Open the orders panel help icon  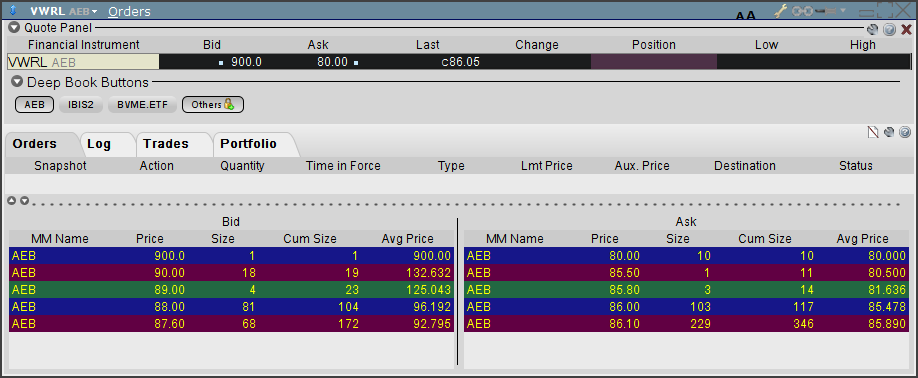click(905, 132)
